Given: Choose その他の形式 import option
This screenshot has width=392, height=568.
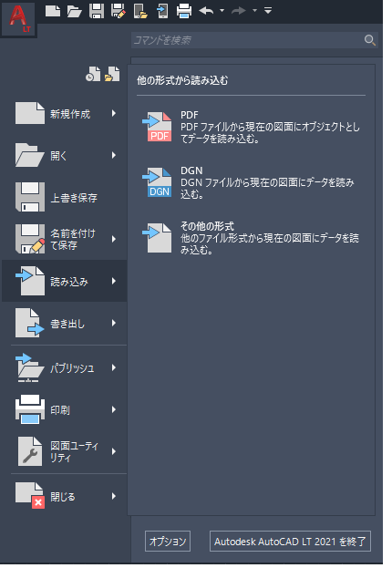Looking at the screenshot, I should [252, 238].
